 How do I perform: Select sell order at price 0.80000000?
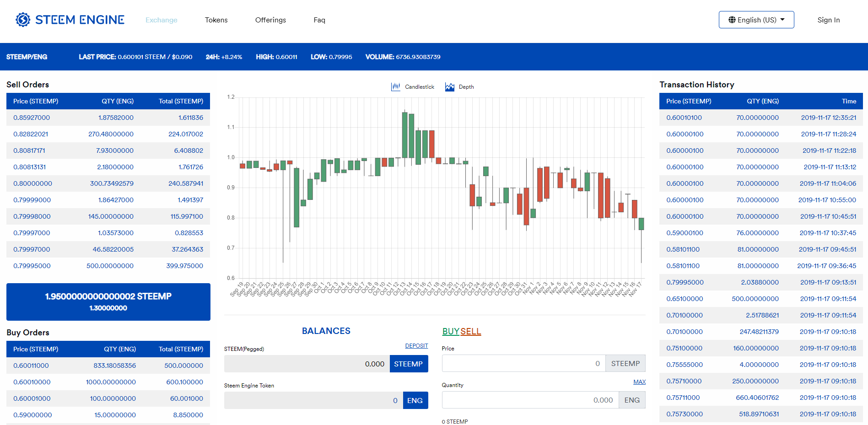(108, 183)
